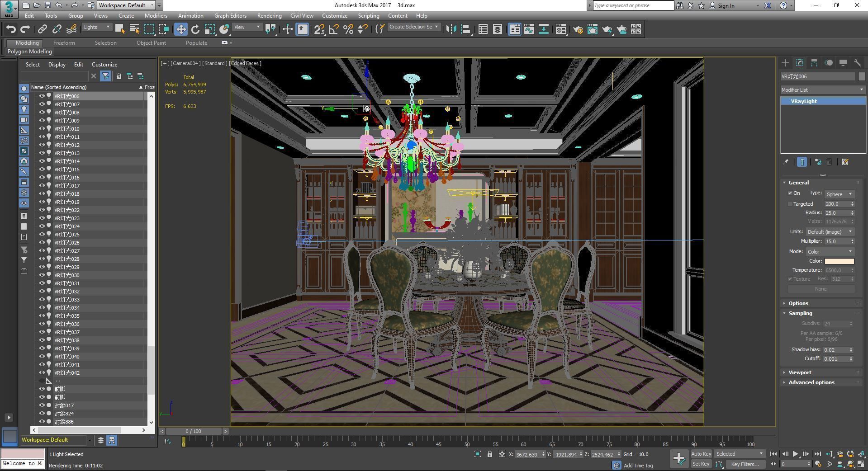Open the View reference coordinate dropdown
Image resolution: width=868 pixels, height=471 pixels.
[x=247, y=27]
